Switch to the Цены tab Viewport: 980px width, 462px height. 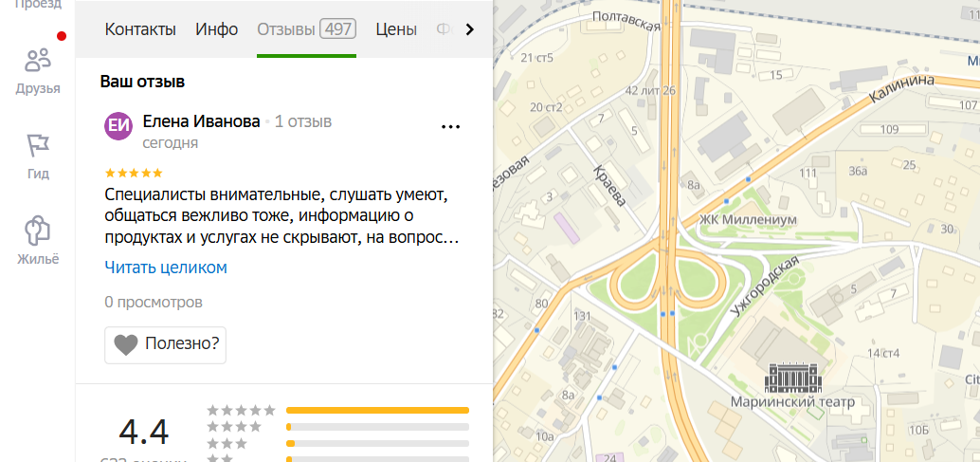tap(396, 29)
